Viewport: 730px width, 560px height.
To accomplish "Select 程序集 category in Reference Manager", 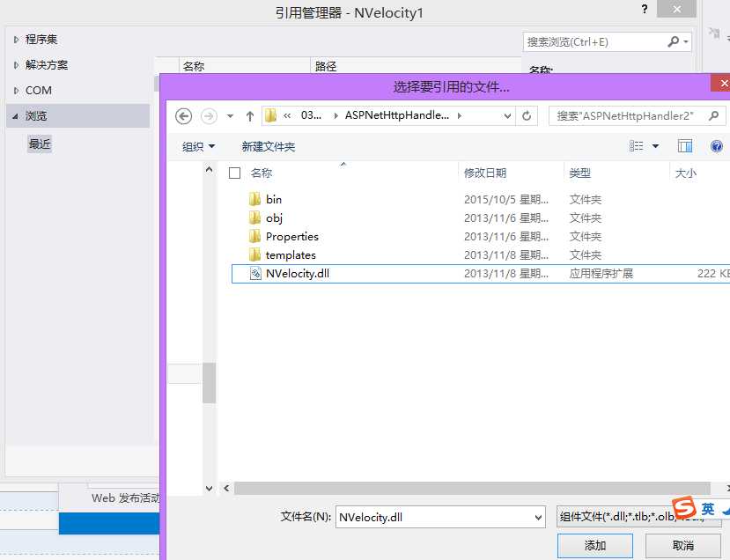I will tap(41, 40).
